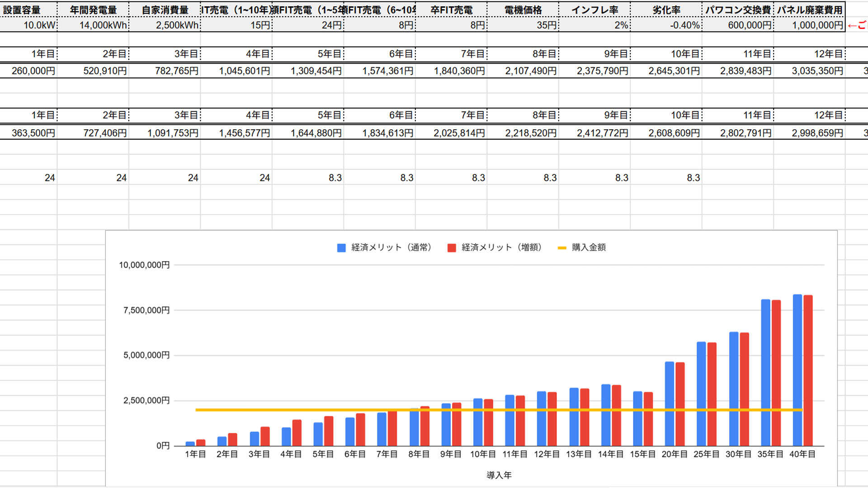
Task: Click the red ←ご note text
Action: coord(857,25)
